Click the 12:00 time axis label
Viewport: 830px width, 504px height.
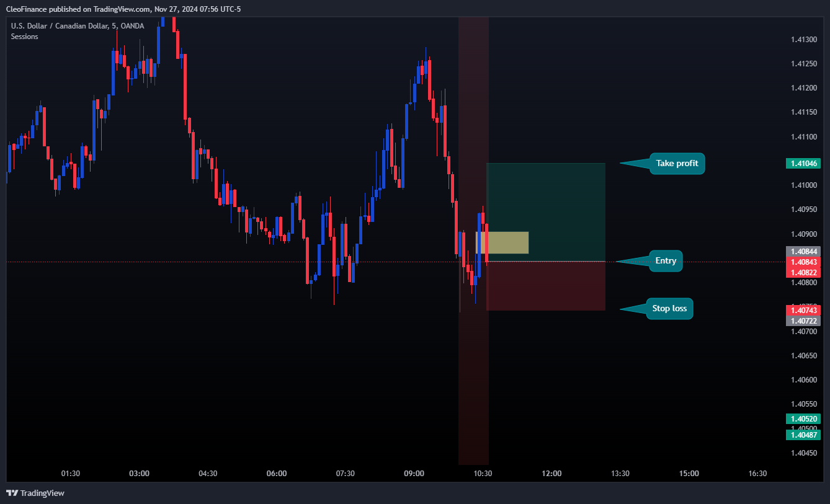(x=551, y=474)
